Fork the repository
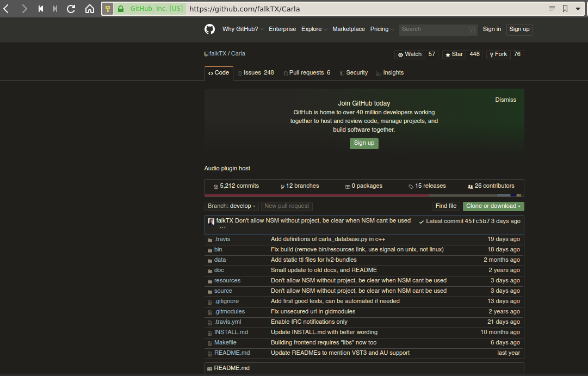Image resolution: width=588 pixels, height=376 pixels. tap(498, 54)
